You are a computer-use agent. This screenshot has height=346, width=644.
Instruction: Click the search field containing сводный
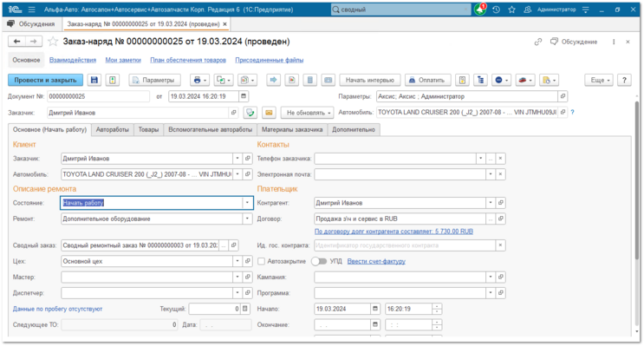pos(400,10)
